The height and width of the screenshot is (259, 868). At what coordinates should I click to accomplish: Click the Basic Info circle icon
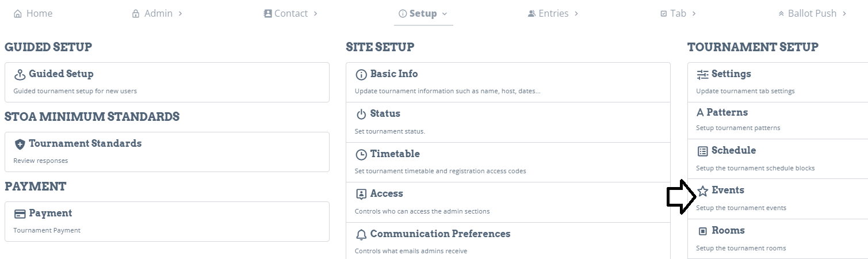coord(361,74)
